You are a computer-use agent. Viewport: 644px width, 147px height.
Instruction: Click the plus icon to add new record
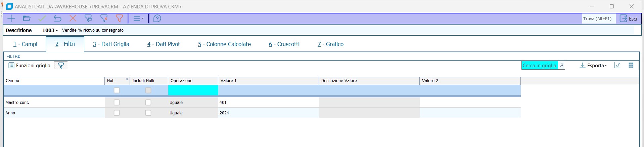coord(11,19)
